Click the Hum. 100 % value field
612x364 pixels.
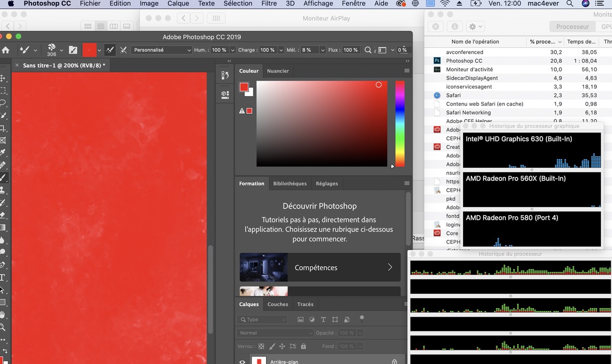tap(219, 50)
